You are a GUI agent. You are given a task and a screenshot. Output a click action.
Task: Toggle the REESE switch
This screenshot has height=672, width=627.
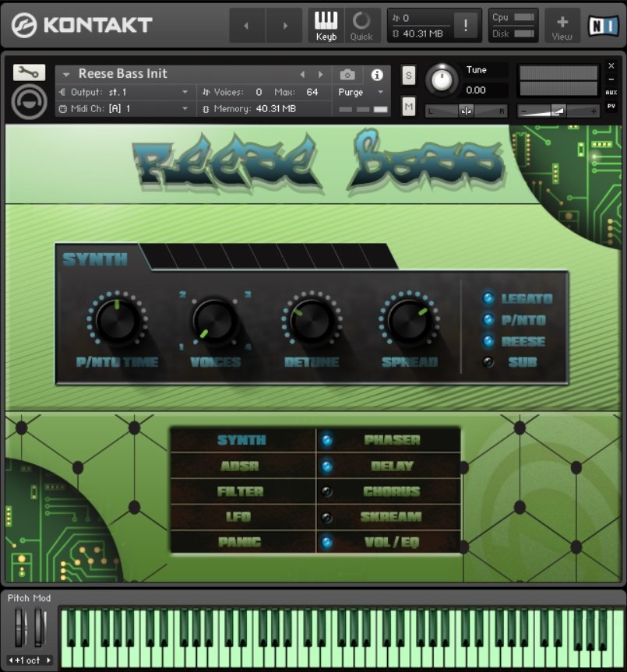click(x=488, y=341)
